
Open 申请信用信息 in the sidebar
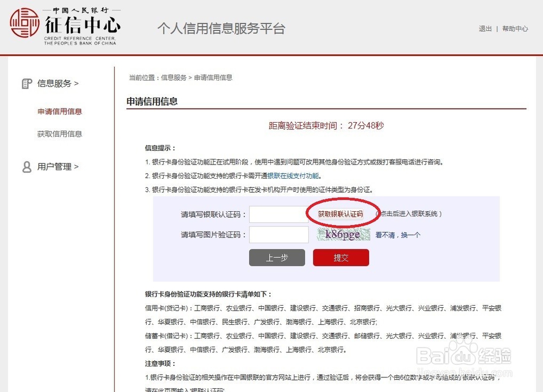tap(60, 111)
